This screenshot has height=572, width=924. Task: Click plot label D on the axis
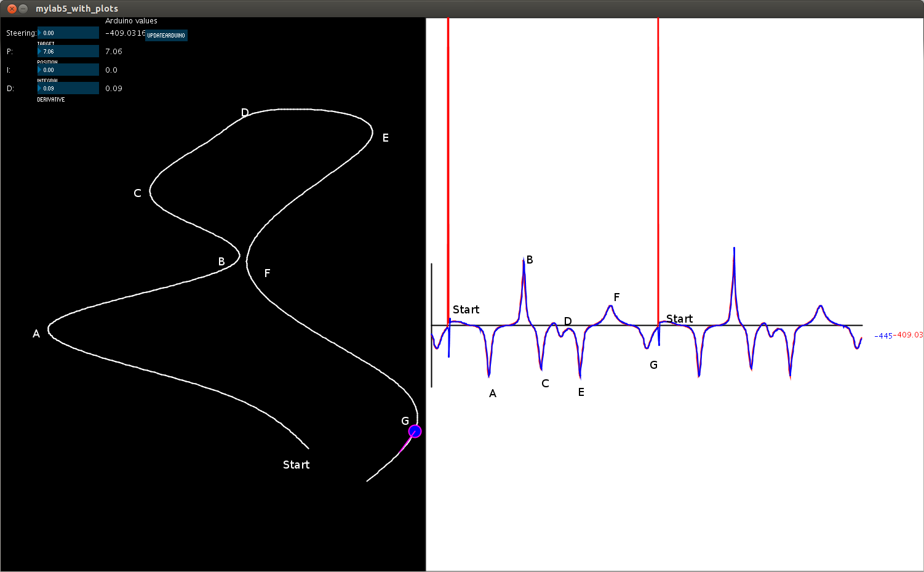tap(568, 321)
